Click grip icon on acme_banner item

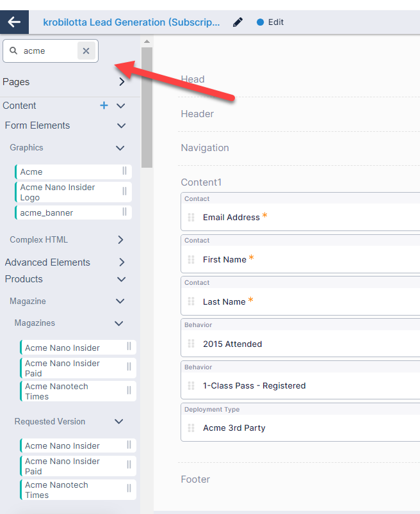[x=124, y=213]
